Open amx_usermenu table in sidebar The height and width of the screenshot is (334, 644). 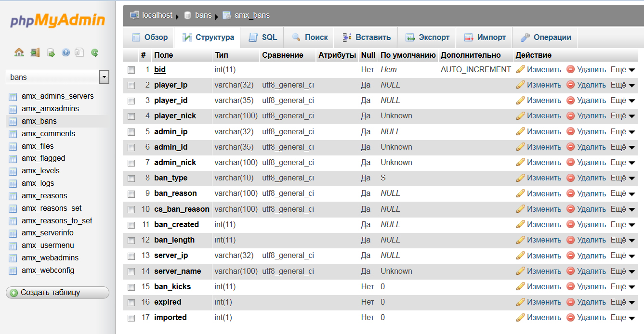click(47, 245)
